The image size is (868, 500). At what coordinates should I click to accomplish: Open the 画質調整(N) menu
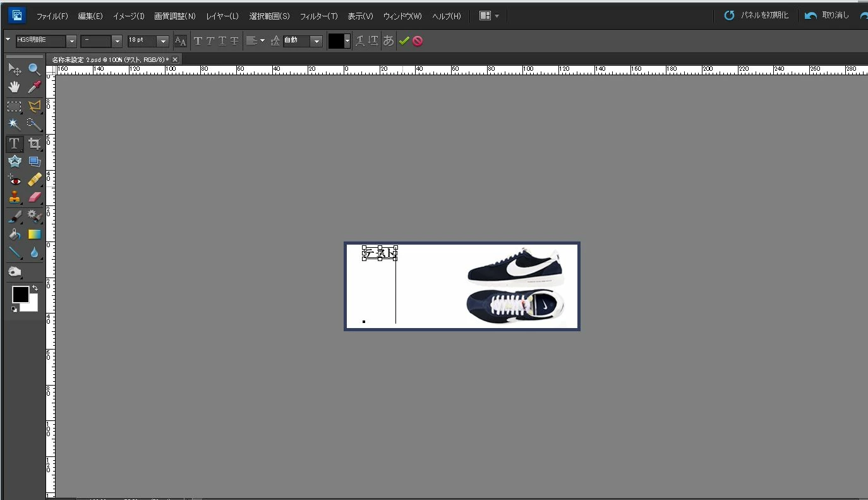[175, 16]
